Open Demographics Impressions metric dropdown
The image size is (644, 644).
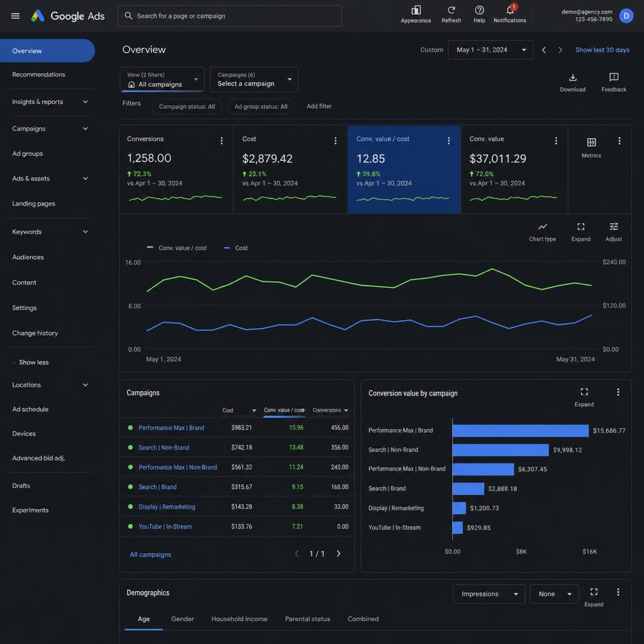pos(489,594)
